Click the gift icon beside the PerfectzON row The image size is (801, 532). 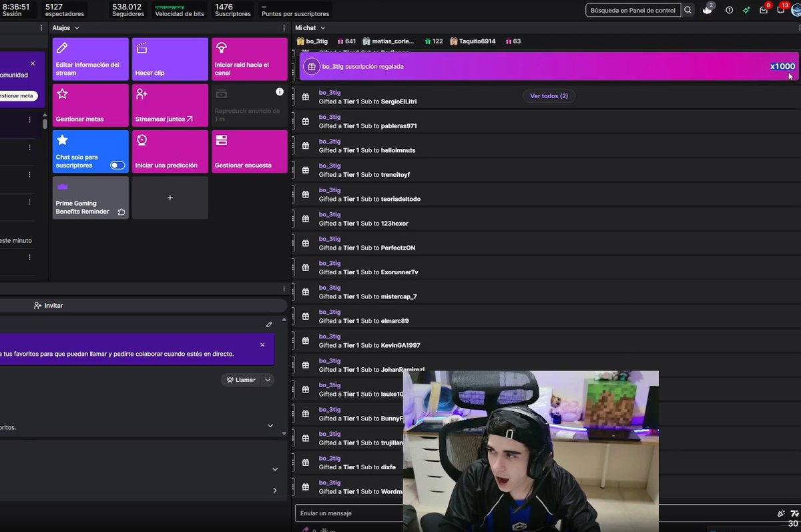click(x=306, y=243)
